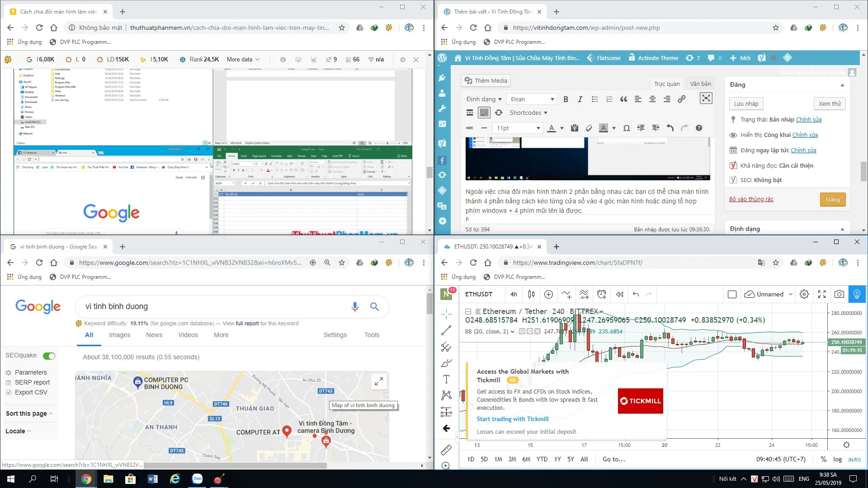868x488 pixels.
Task: Insert link using the chain icon
Action: tap(681, 99)
